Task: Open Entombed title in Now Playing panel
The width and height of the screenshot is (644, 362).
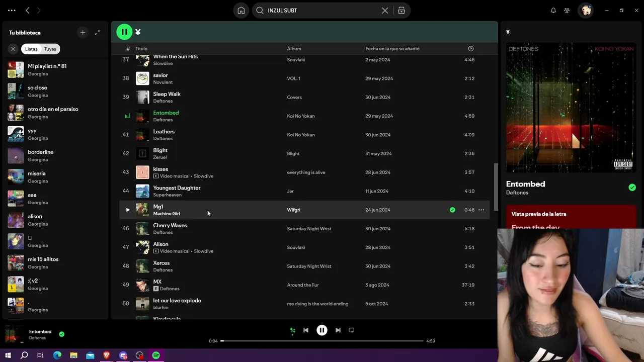Action: (525, 184)
